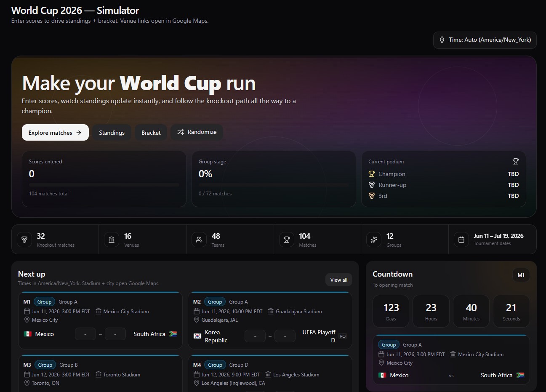The image size is (546, 392).
Task: Jump to the Bracket section
Action: pyautogui.click(x=151, y=133)
